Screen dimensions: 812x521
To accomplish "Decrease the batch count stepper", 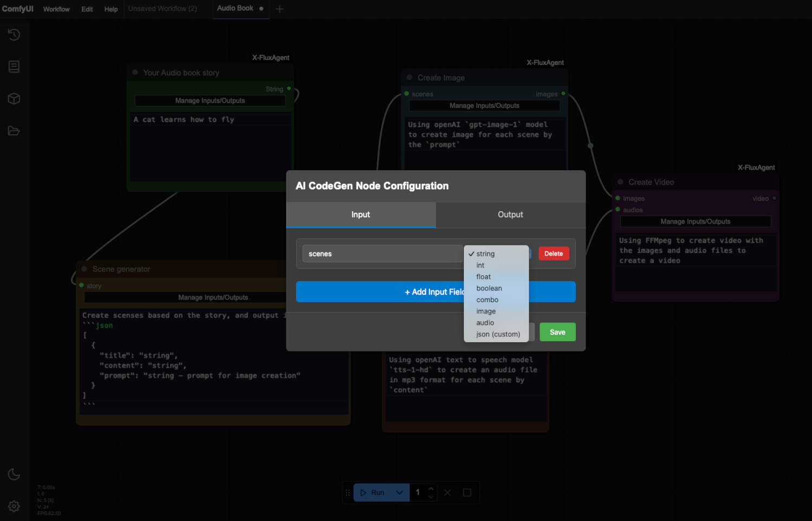I will (431, 496).
